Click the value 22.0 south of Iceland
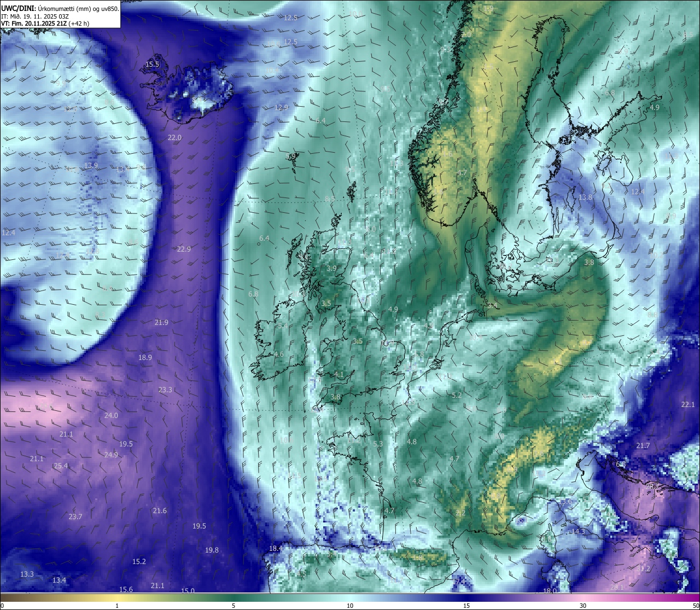The height and width of the screenshot is (610, 700). click(174, 138)
